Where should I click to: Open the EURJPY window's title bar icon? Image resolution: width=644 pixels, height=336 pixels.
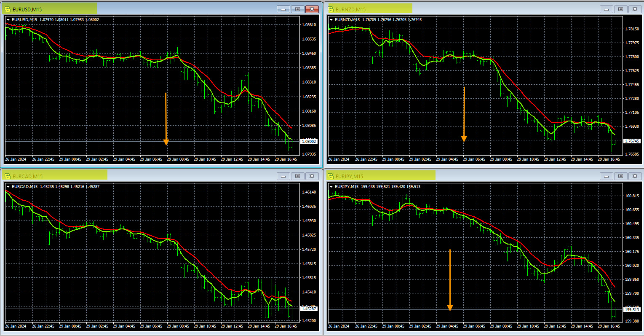pos(331,176)
